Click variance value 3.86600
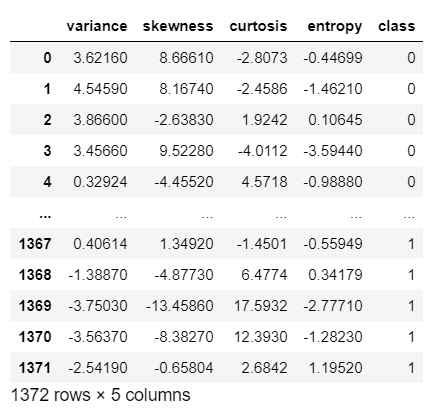Viewport: 433px width, 417px height. pyautogui.click(x=100, y=120)
